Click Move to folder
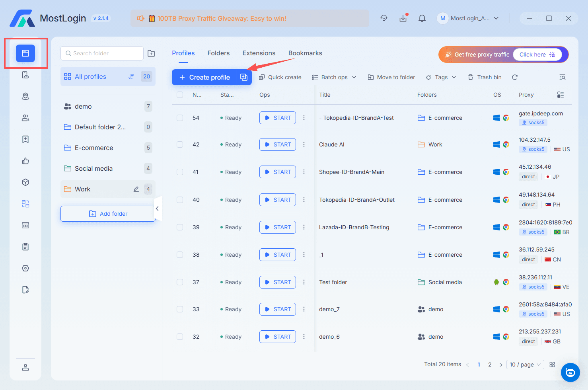This screenshot has height=390, width=588. (391, 77)
